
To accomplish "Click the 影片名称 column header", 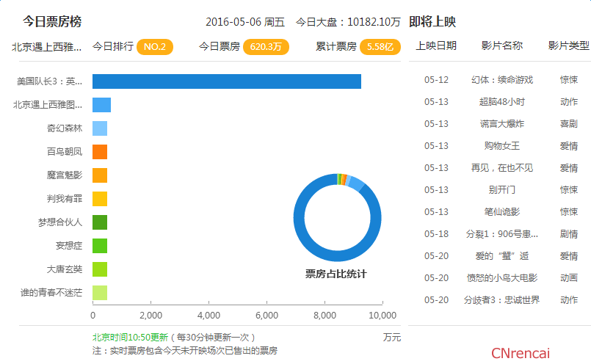I will [502, 45].
